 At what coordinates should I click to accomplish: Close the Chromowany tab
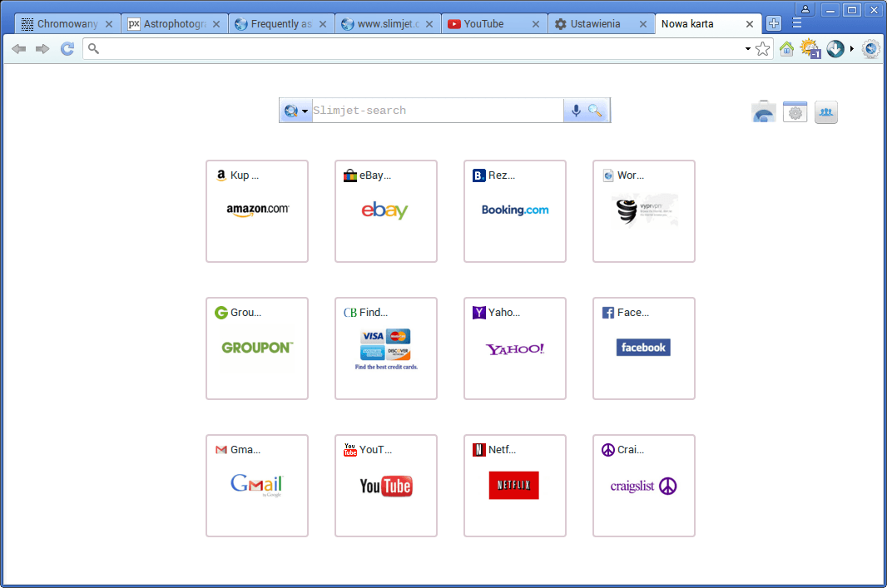tap(109, 24)
